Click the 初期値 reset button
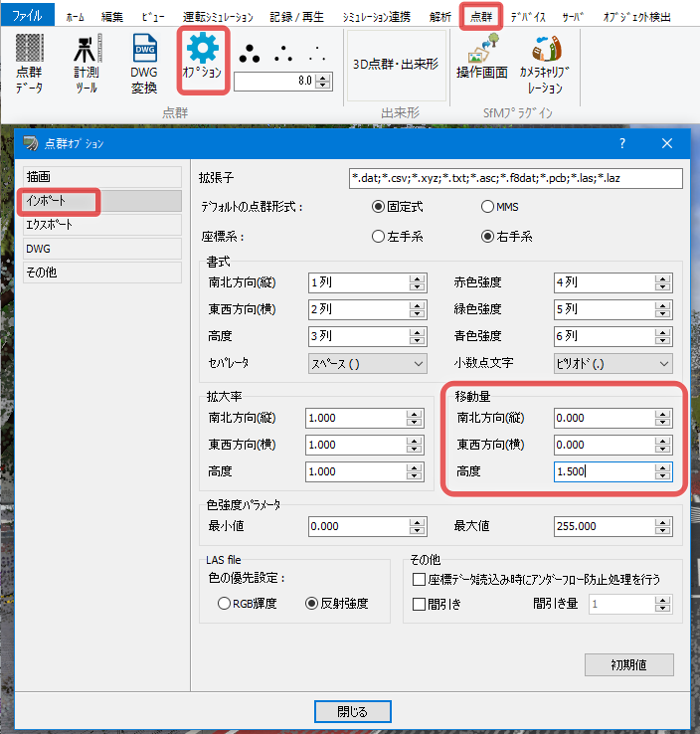This screenshot has height=734, width=700. [x=628, y=664]
